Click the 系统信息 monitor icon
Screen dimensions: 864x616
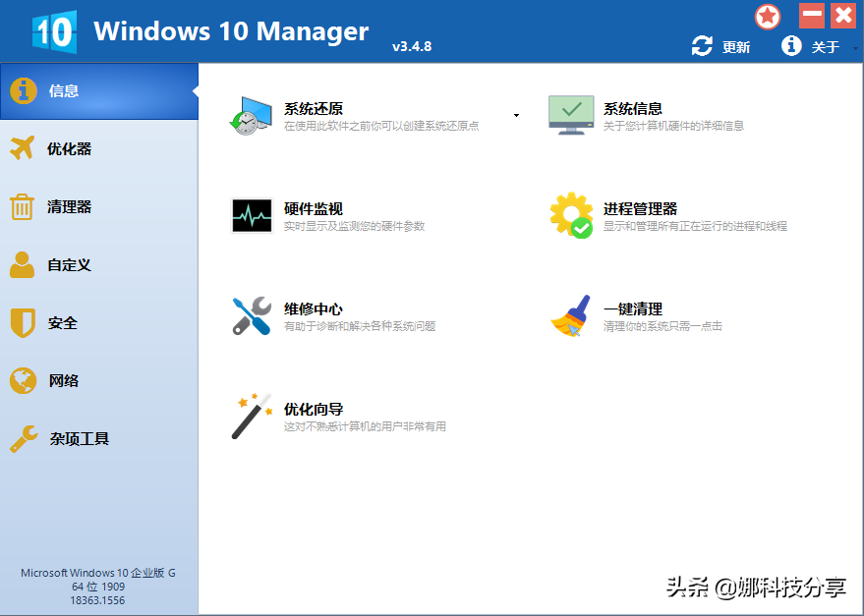click(x=571, y=115)
